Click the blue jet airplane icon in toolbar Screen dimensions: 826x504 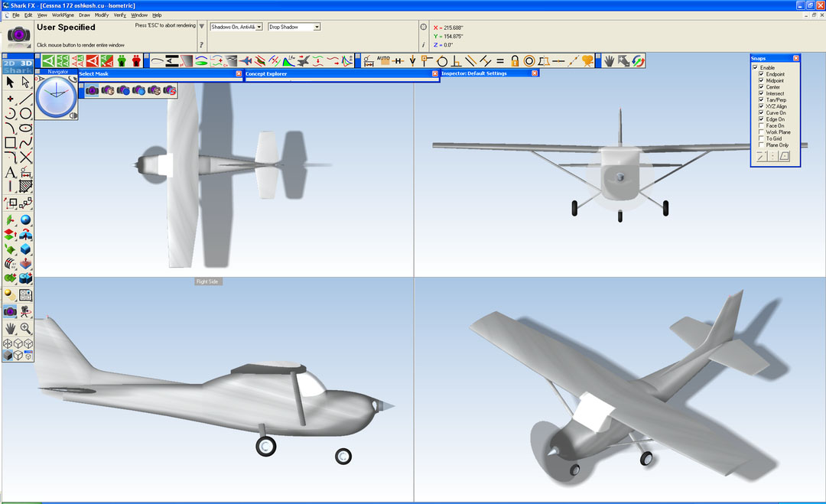[x=246, y=61]
